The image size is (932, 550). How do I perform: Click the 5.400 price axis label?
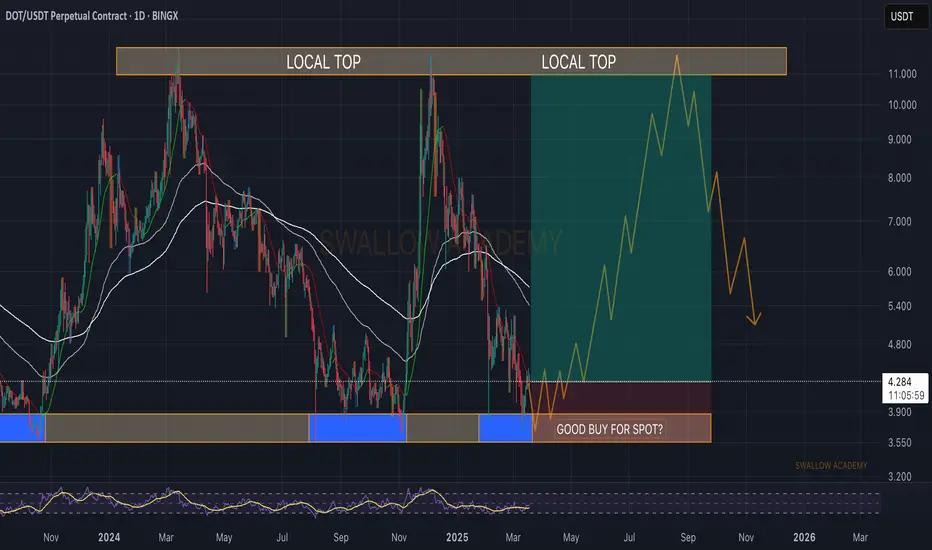point(900,306)
